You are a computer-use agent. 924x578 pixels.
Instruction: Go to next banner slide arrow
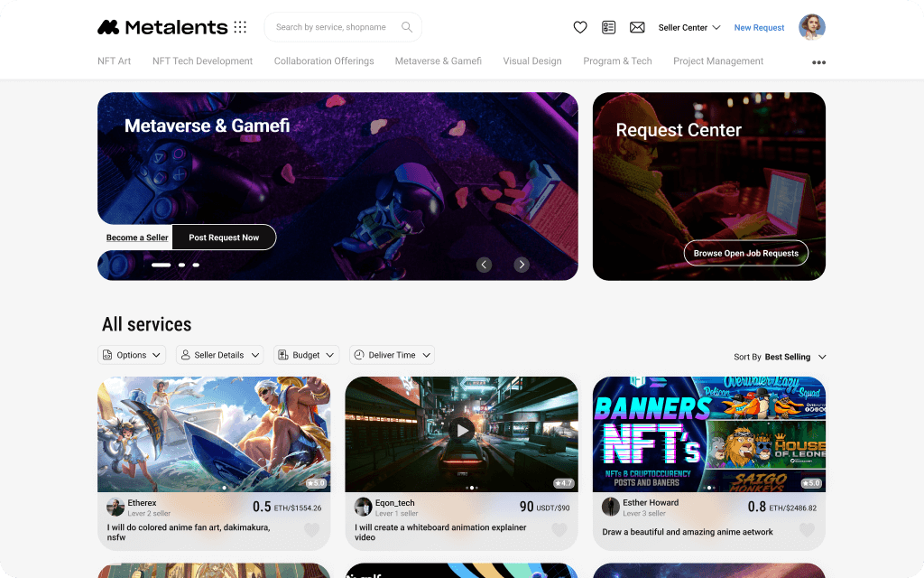522,265
